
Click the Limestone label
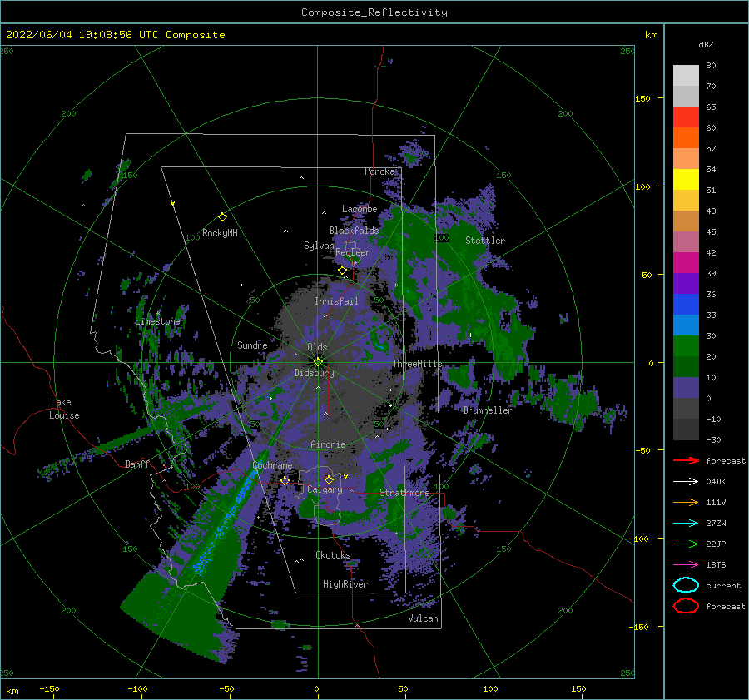pyautogui.click(x=157, y=321)
